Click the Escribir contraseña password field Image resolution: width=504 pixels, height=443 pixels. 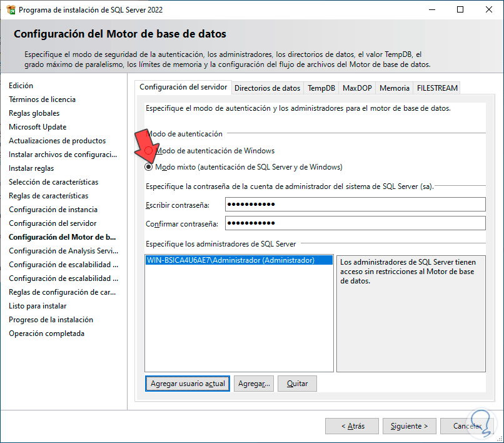pyautogui.click(x=355, y=204)
